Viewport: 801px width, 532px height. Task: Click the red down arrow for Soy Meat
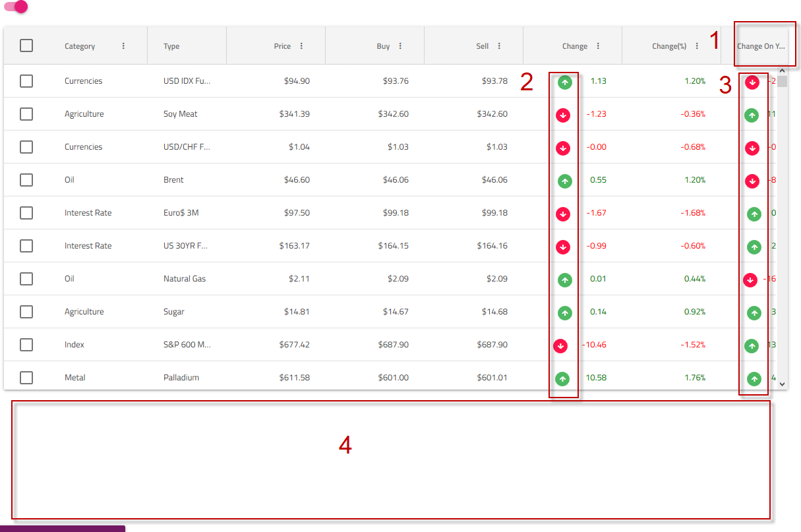564,115
